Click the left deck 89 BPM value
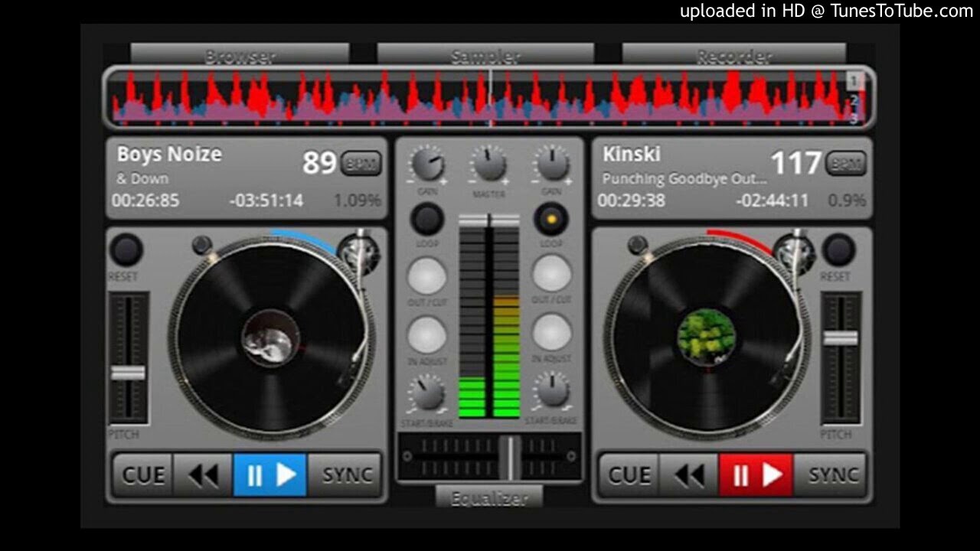The width and height of the screenshot is (980, 551). (x=319, y=162)
